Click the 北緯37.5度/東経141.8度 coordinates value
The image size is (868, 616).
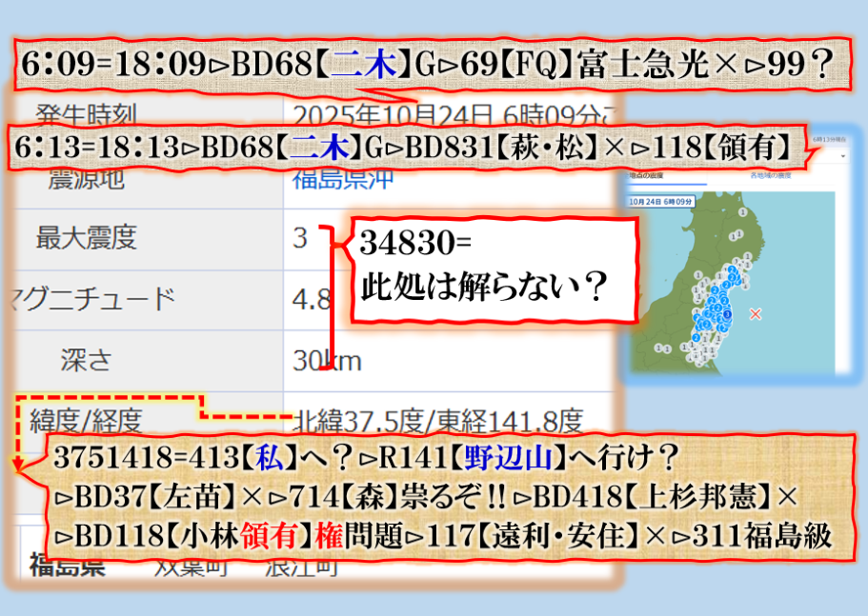click(437, 419)
